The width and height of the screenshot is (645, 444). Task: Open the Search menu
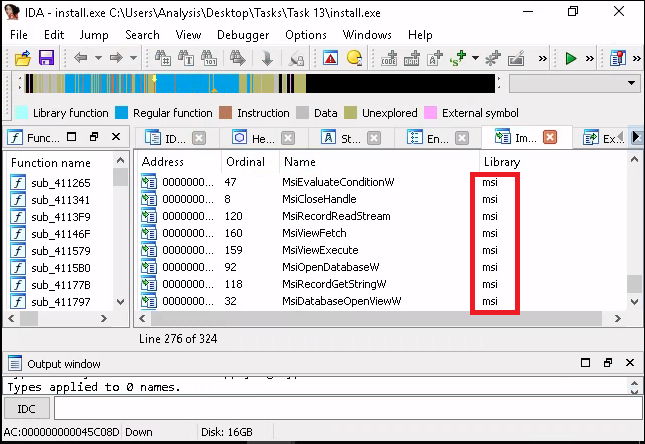142,35
